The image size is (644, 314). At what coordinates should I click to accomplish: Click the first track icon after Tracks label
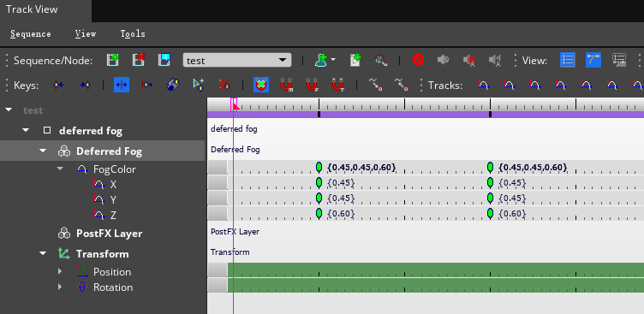pyautogui.click(x=483, y=85)
